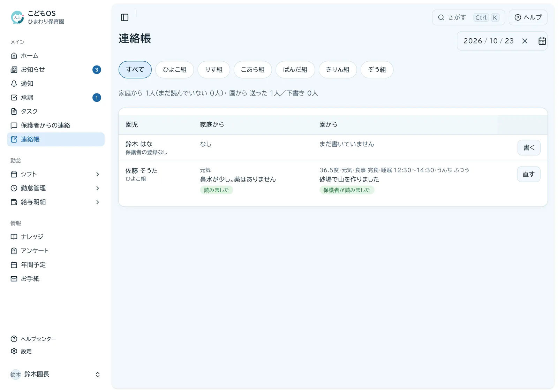Expand the シフト menu
Screen dimensions: 558x392
click(56, 174)
